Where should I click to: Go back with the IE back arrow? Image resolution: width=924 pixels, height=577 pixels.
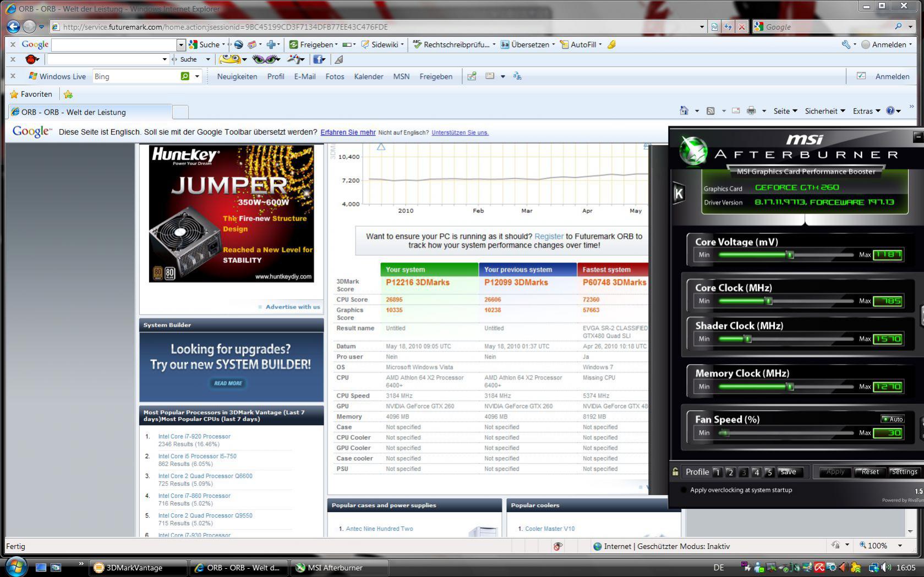click(x=14, y=26)
